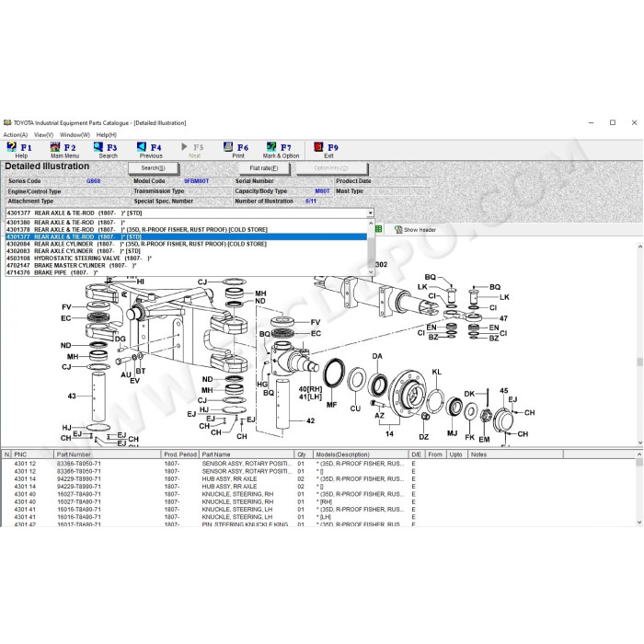Click the illustration pane vertical scrollbar thumb
Screen dimensions: 644x644
coord(639,362)
